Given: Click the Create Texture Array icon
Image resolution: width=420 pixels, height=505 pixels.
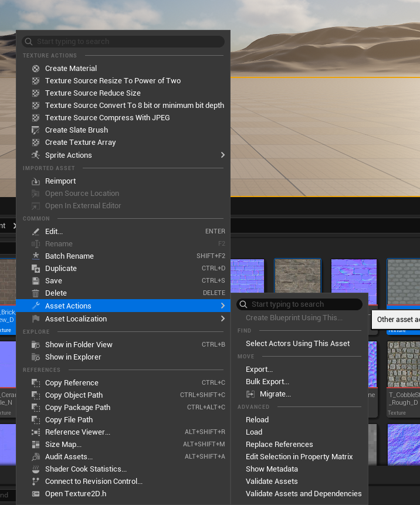Looking at the screenshot, I should pos(36,143).
